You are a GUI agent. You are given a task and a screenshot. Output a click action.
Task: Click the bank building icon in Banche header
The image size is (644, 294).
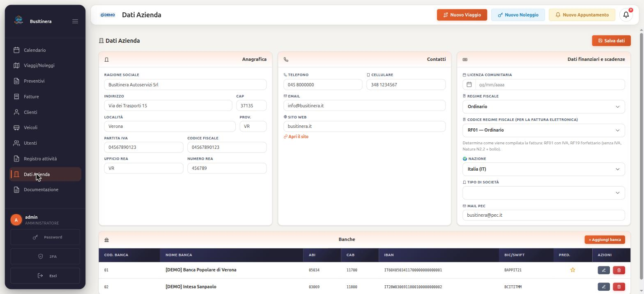click(107, 240)
